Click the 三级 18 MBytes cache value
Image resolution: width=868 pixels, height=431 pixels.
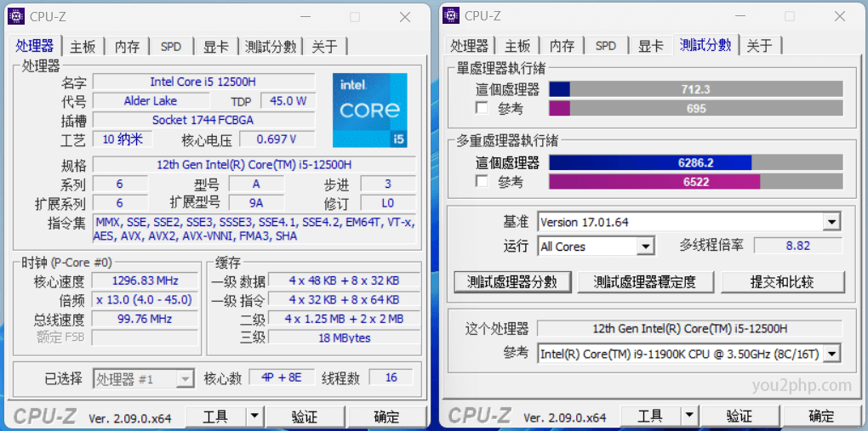[x=344, y=337]
